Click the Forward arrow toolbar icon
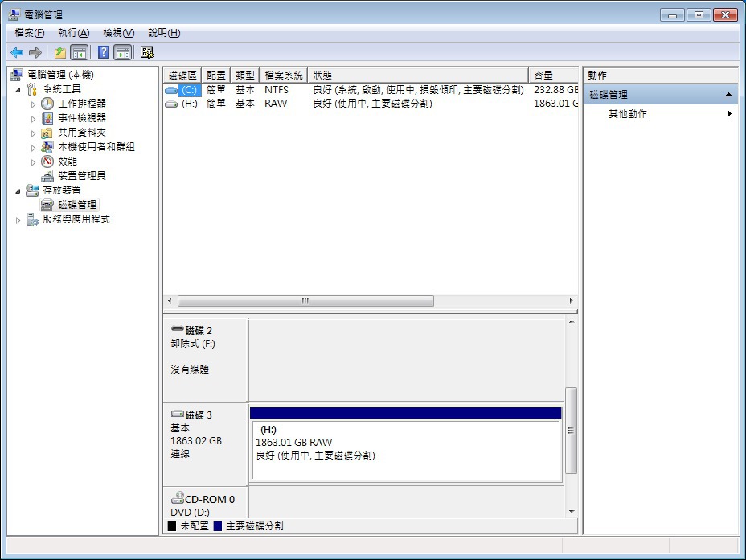The height and width of the screenshot is (560, 746). (35, 52)
